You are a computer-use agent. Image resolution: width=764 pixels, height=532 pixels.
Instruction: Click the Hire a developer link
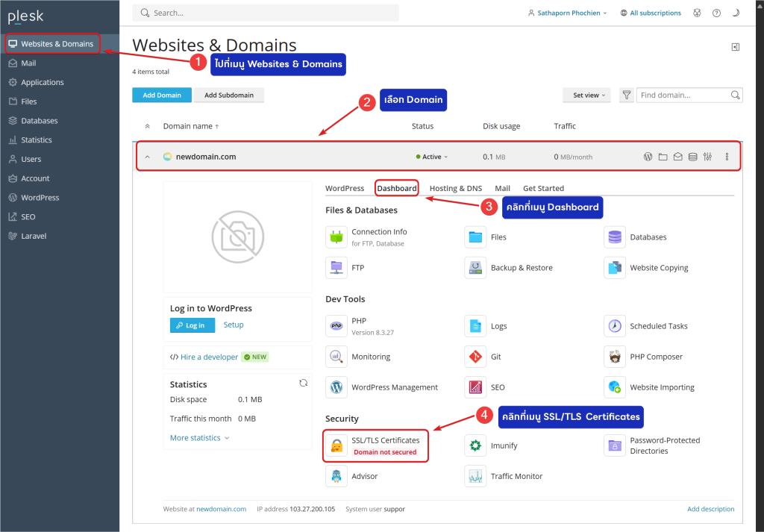[209, 357]
